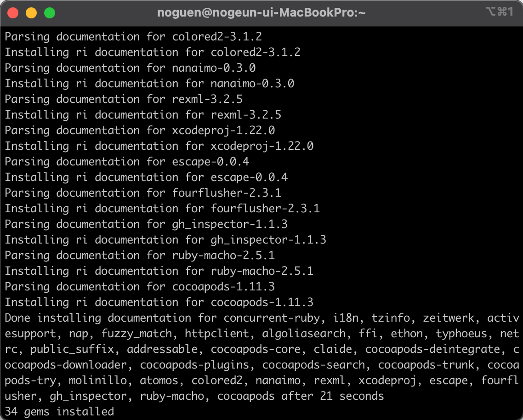
Task: Click the word 'algoliasearch' in the gem list
Action: 304,334
